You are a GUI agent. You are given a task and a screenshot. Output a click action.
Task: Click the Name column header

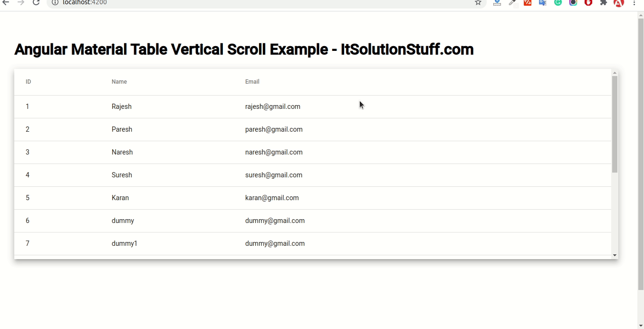119,82
